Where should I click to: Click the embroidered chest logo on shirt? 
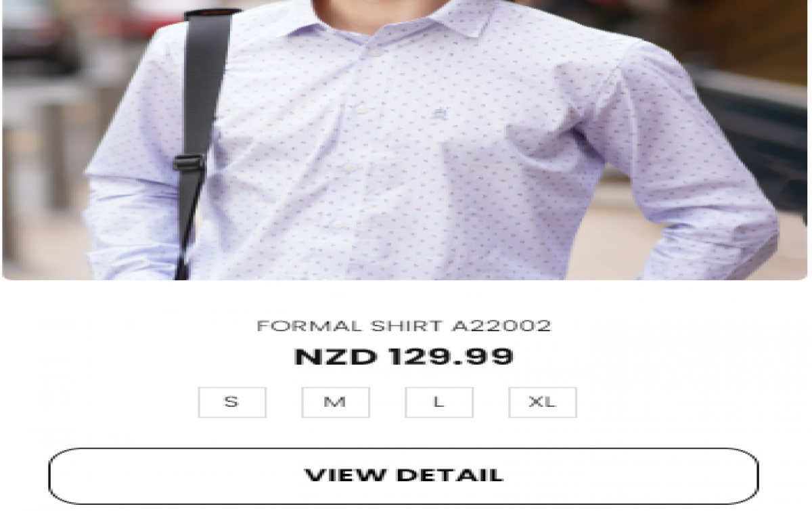(439, 114)
